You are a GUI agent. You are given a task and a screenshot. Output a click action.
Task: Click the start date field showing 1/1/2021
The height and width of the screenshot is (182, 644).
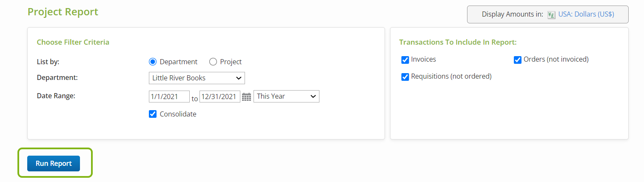click(x=169, y=97)
